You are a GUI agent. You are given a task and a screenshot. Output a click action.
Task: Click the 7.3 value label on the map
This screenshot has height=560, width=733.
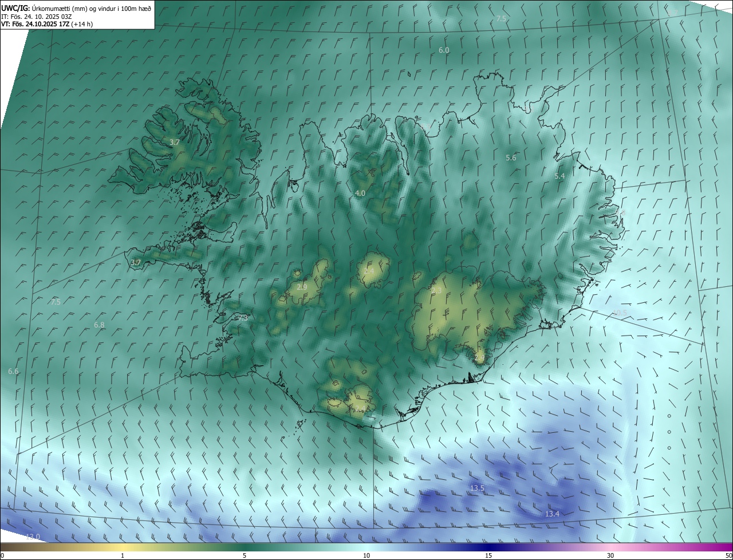click(243, 318)
